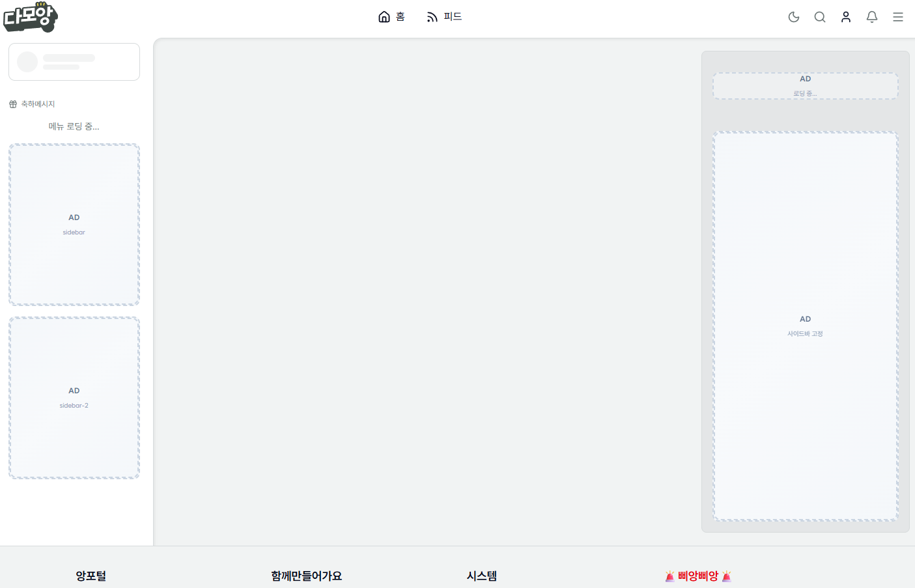Click the 로딩 중... AD banner
The height and width of the screenshot is (588, 915).
pos(806,86)
